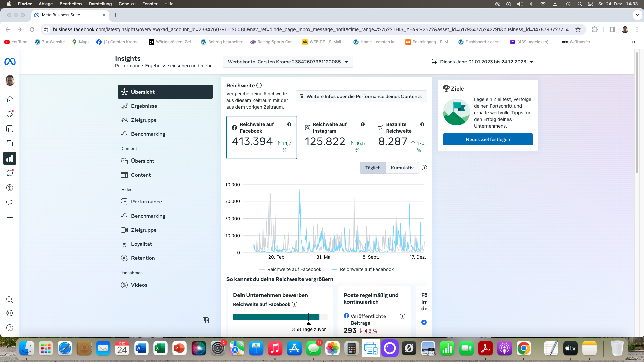Click info icon on Reichweite auf Instagram card
This screenshot has height=362, width=644.
(363, 124)
